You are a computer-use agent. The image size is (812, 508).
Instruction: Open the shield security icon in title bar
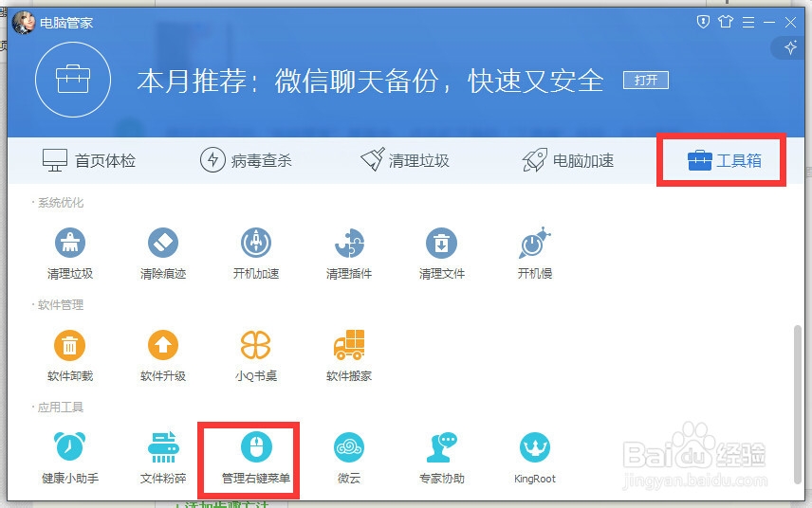703,22
